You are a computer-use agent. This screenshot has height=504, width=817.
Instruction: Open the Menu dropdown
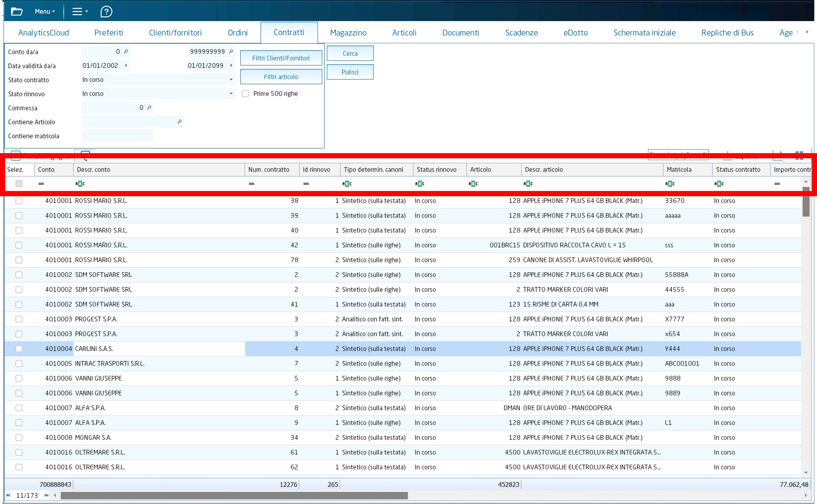click(x=45, y=12)
